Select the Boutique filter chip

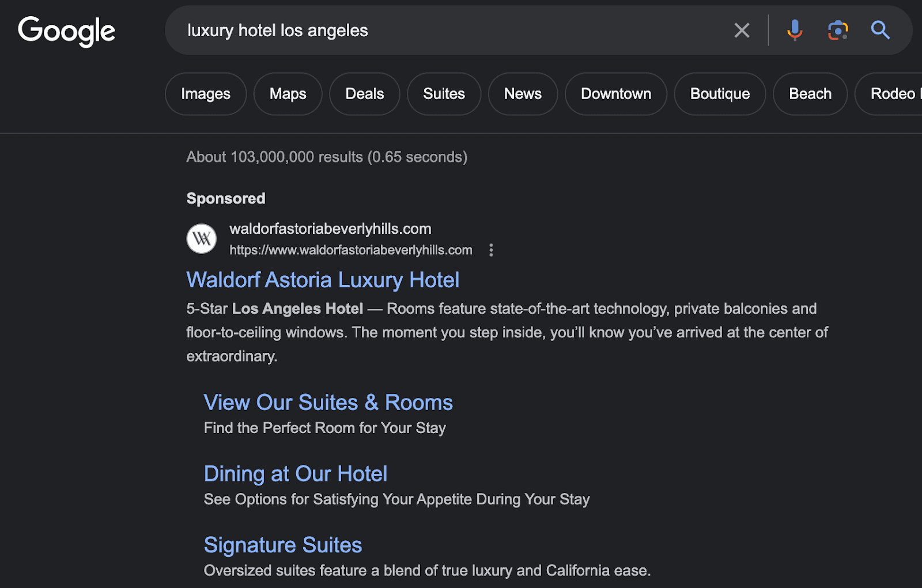720,93
